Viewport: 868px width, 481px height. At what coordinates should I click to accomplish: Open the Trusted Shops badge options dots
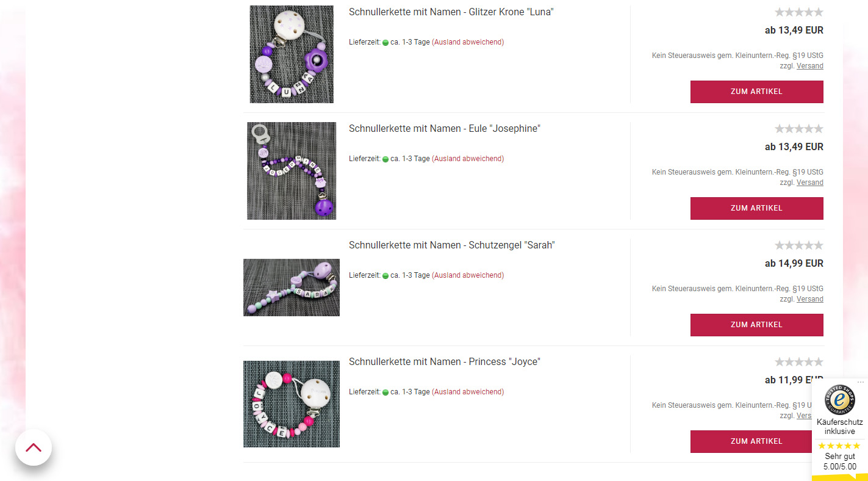click(x=861, y=382)
